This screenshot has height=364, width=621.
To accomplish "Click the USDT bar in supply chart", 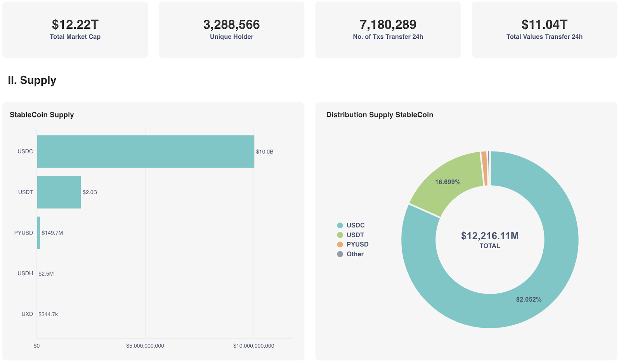I will (59, 192).
